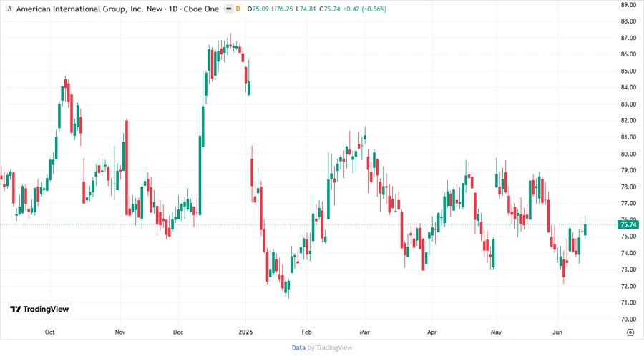Click the May label on time axis
The width and height of the screenshot is (644, 356).
tap(496, 332)
